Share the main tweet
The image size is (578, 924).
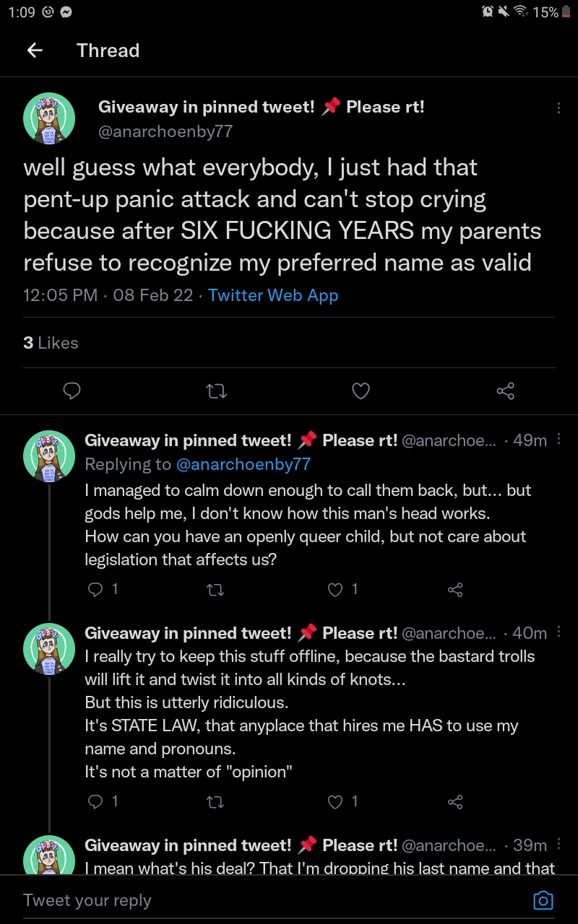505,391
